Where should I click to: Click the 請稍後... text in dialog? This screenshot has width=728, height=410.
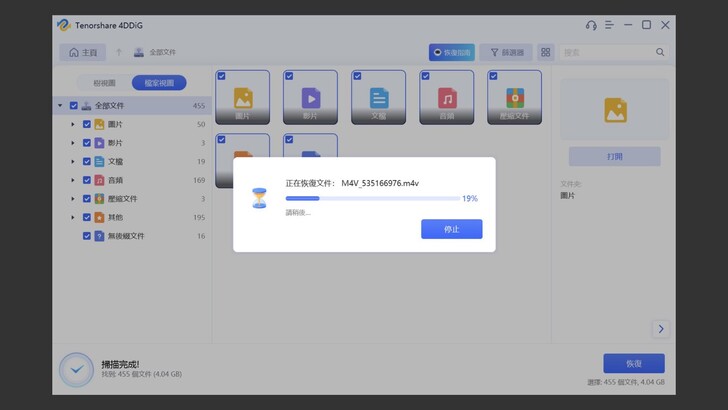(298, 213)
